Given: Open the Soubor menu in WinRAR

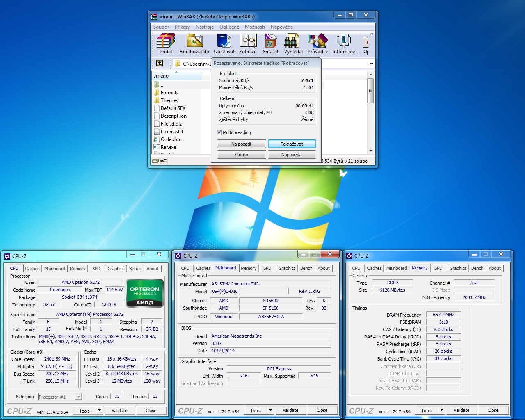Looking at the screenshot, I should click(161, 27).
